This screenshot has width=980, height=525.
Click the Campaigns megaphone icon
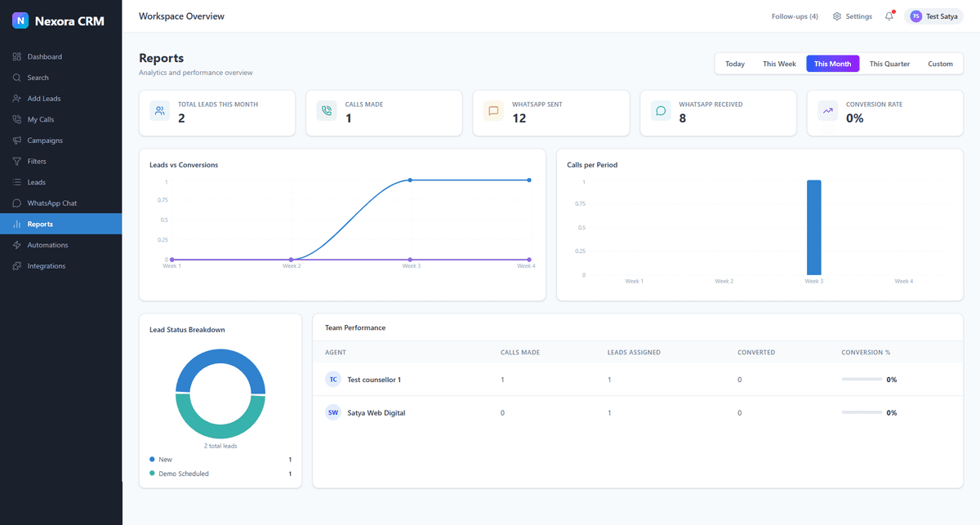tap(17, 140)
